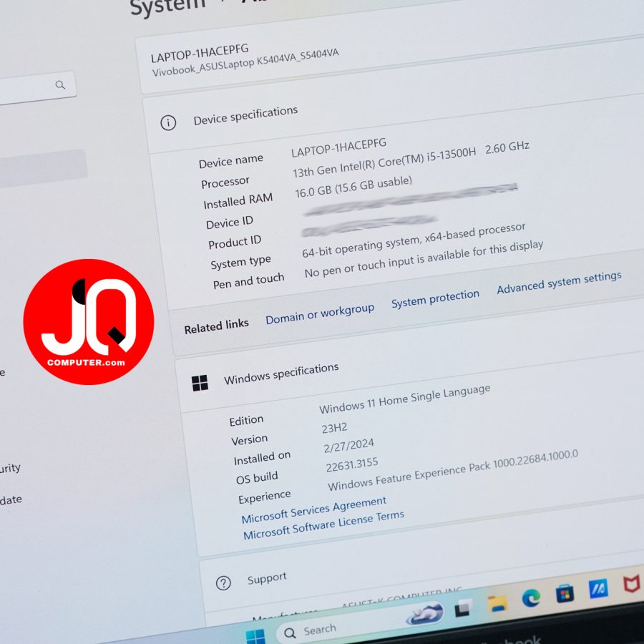Select the version value '23H2'

[x=334, y=429]
